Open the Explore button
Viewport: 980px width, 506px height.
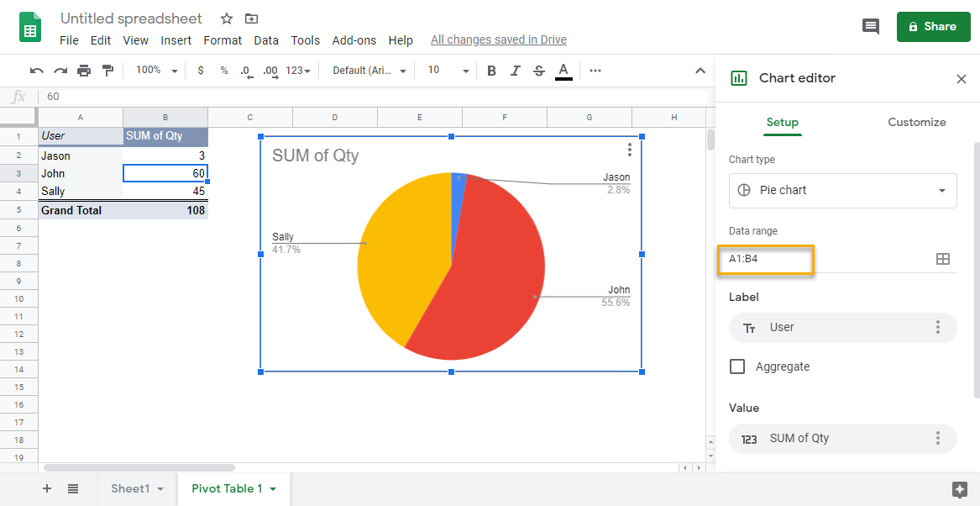click(960, 489)
